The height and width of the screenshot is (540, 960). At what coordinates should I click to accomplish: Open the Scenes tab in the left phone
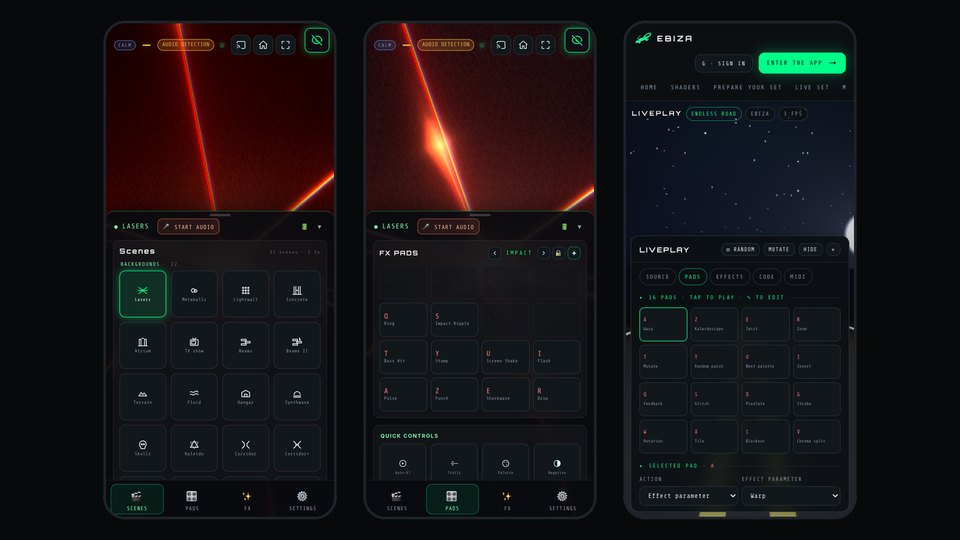(x=137, y=500)
